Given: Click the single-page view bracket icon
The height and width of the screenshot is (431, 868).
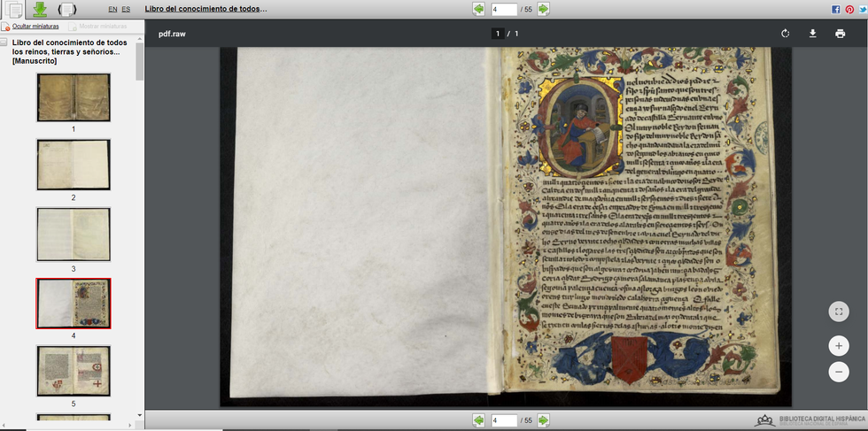Looking at the screenshot, I should click(x=67, y=9).
